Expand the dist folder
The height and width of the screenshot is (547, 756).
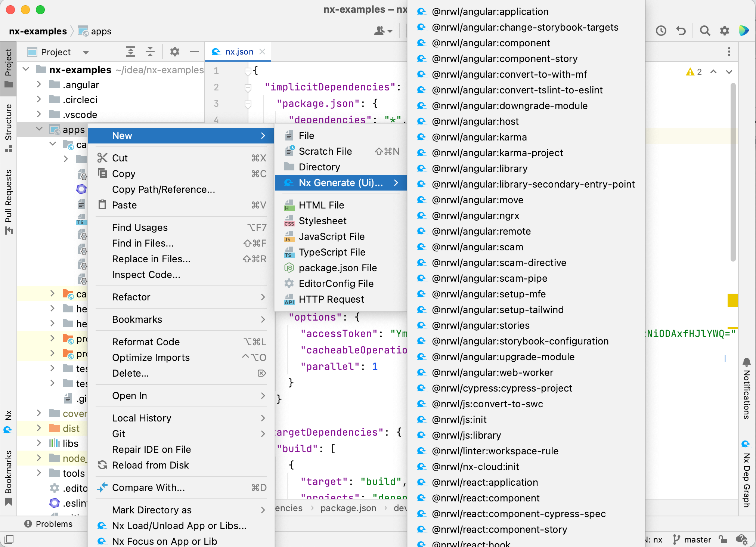pos(39,428)
